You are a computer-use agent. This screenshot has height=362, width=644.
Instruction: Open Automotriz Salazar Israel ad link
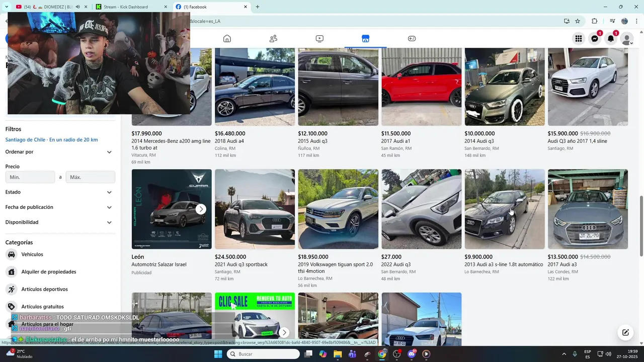159,264
